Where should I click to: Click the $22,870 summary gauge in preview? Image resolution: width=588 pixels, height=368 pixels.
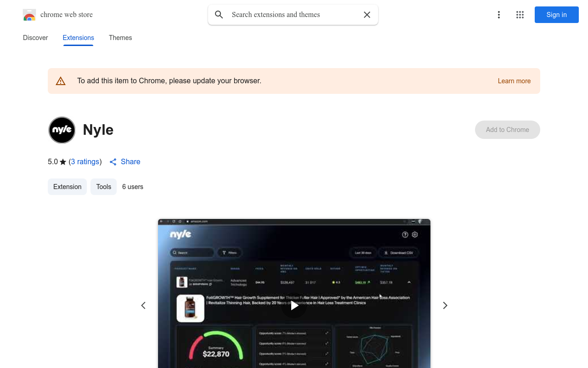[216, 346]
